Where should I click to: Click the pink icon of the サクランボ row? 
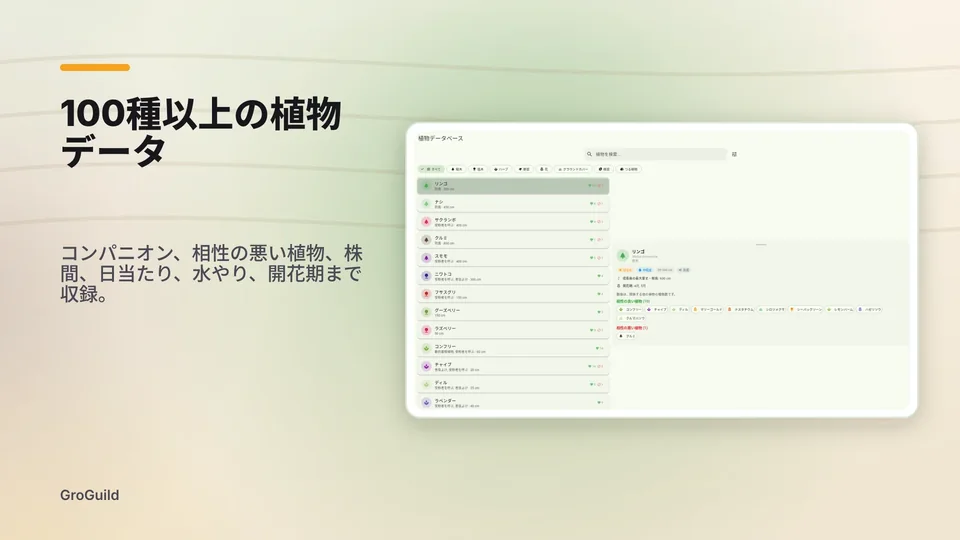pos(427,222)
